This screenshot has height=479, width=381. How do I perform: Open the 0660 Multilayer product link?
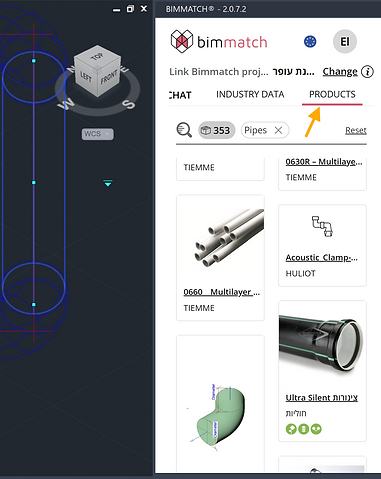pyautogui.click(x=222, y=292)
